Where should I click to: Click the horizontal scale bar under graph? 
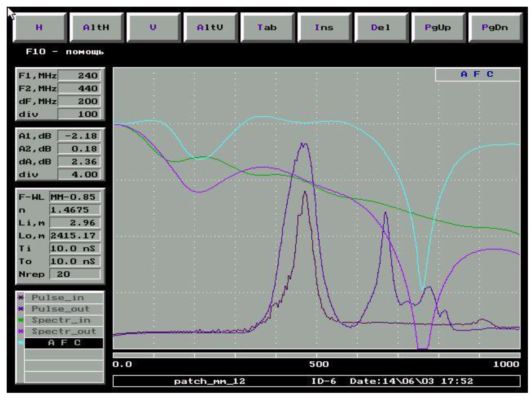pos(316,355)
